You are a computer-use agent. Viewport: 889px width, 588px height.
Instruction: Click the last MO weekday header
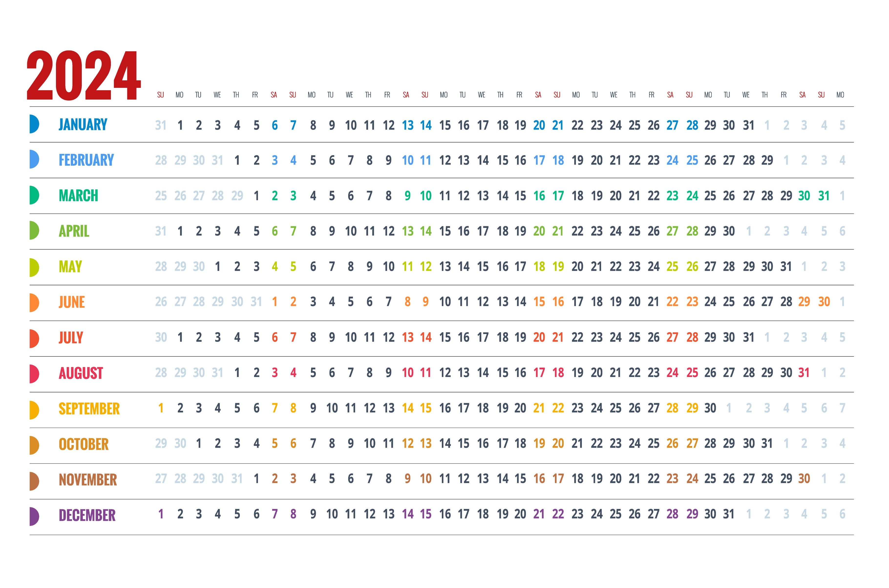tap(840, 95)
